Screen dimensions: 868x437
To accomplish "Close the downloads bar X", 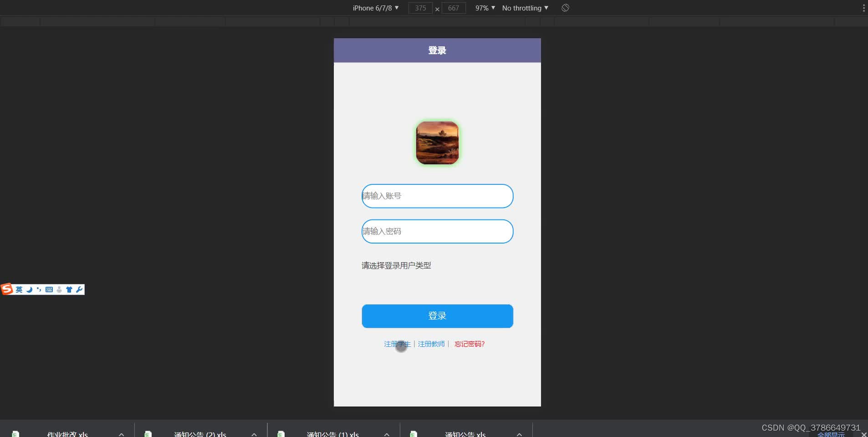I will 863,435.
